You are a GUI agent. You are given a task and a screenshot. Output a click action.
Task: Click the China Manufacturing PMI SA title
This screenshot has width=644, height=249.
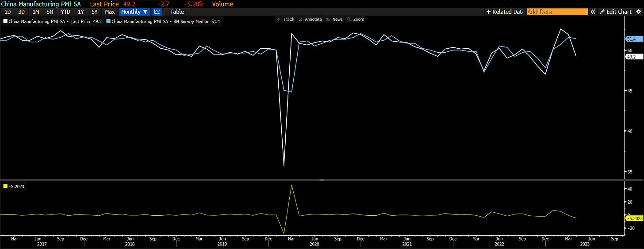(x=40, y=4)
